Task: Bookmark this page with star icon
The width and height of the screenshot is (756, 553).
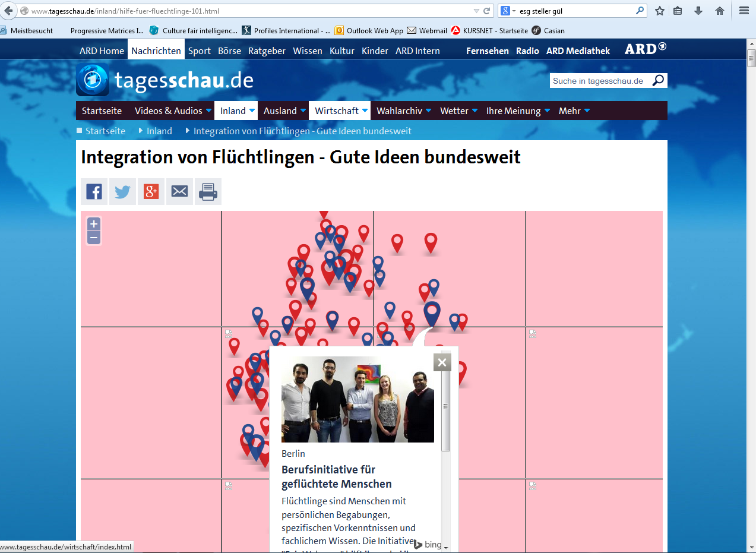Action: (659, 11)
